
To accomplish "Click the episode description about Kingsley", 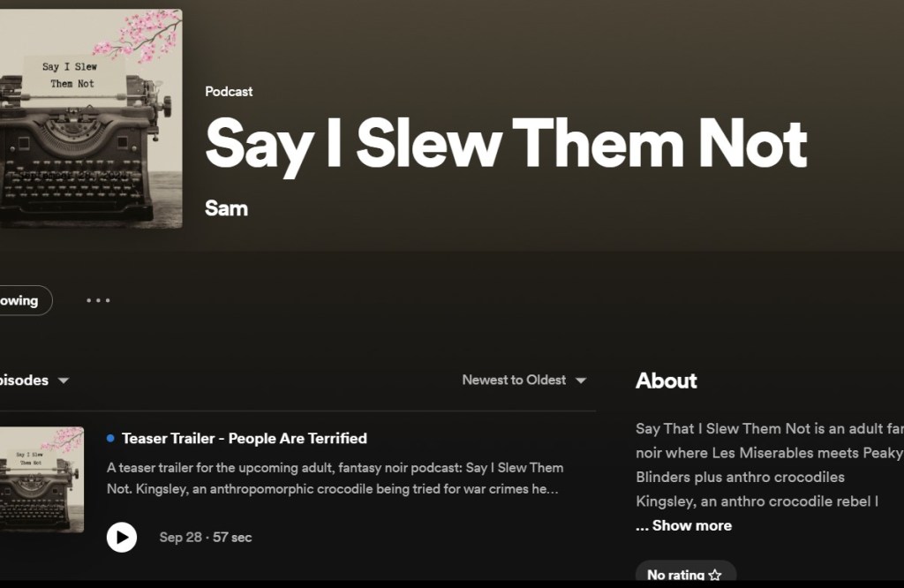I will click(x=335, y=478).
